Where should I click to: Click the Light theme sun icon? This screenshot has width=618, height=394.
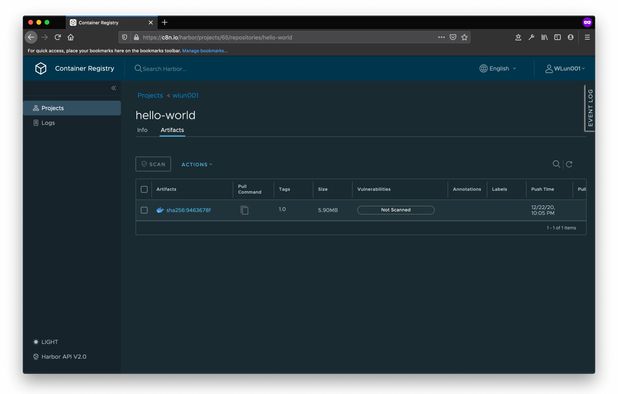(36, 342)
